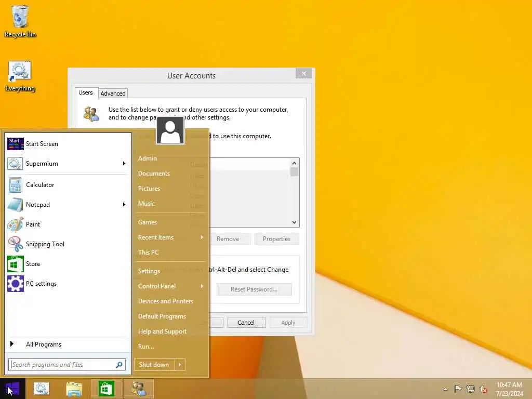Open Shut down options arrow
The width and height of the screenshot is (532, 399).
[180, 365]
